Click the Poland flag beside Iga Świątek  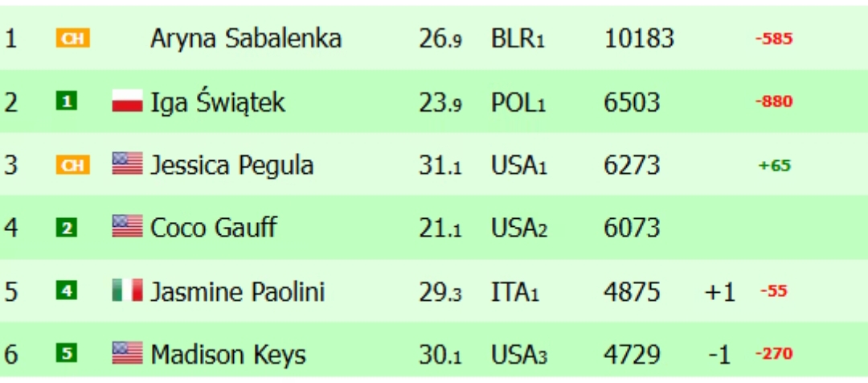[127, 102]
